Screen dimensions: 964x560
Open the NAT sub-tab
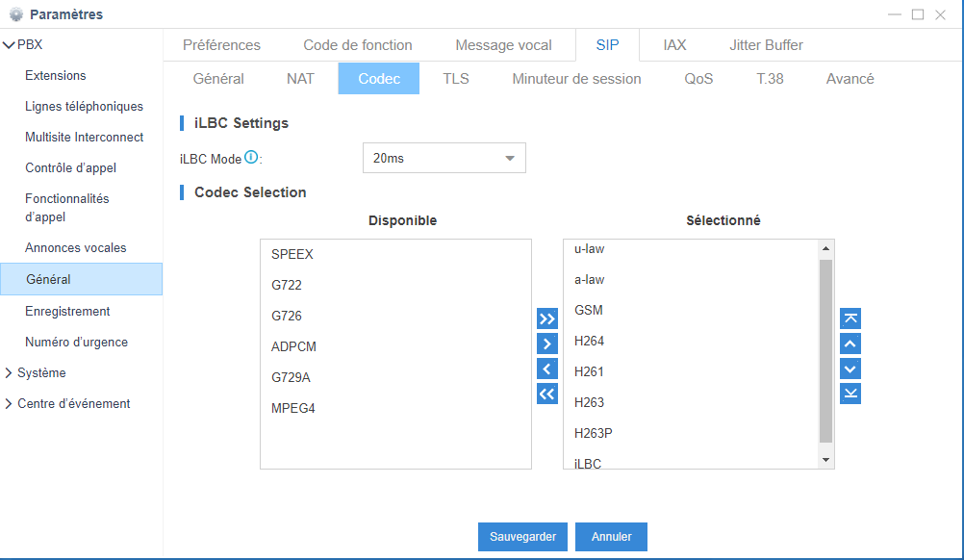[x=300, y=79]
